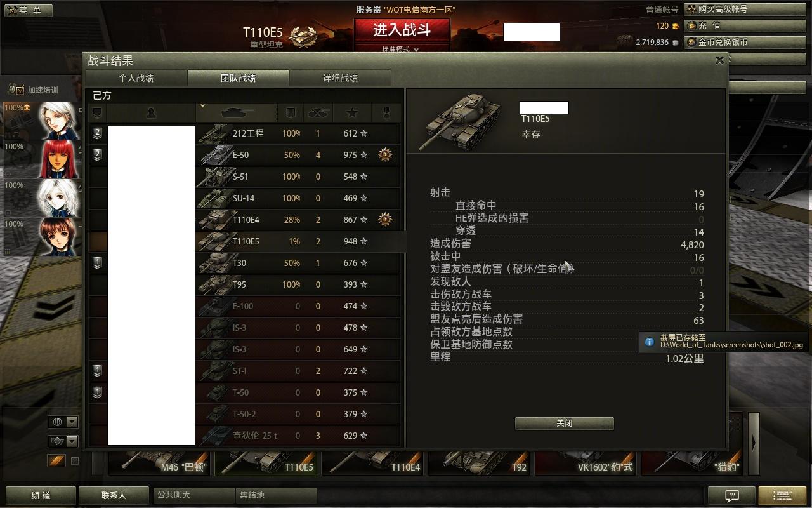Switch to the 详细战绩 tab
This screenshot has width=812, height=508.
tap(340, 78)
